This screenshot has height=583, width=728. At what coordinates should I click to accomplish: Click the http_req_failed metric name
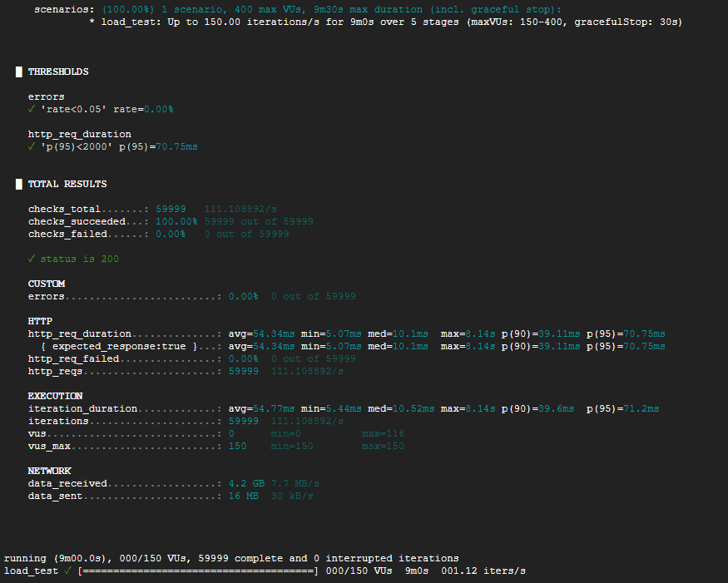pyautogui.click(x=73, y=358)
